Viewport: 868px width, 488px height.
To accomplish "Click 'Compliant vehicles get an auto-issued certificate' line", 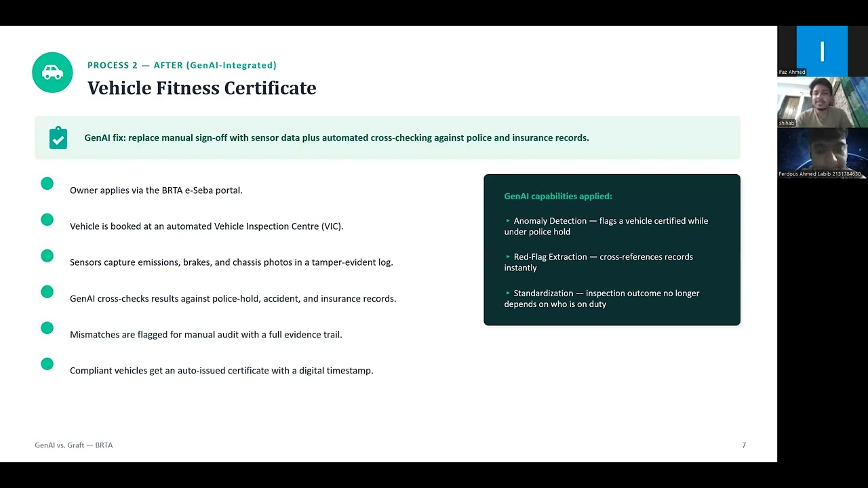I will click(x=222, y=371).
